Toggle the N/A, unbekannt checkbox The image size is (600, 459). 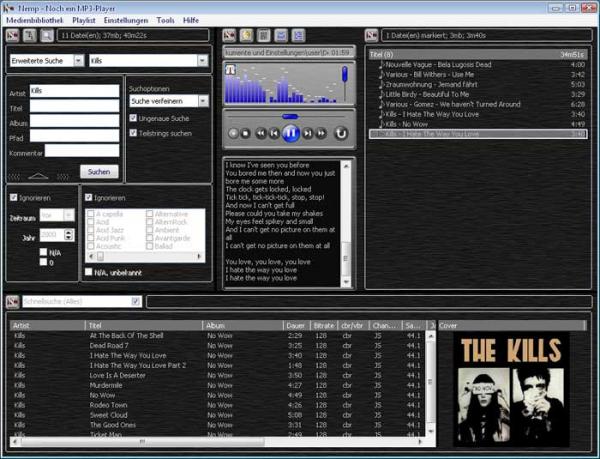tap(90, 272)
